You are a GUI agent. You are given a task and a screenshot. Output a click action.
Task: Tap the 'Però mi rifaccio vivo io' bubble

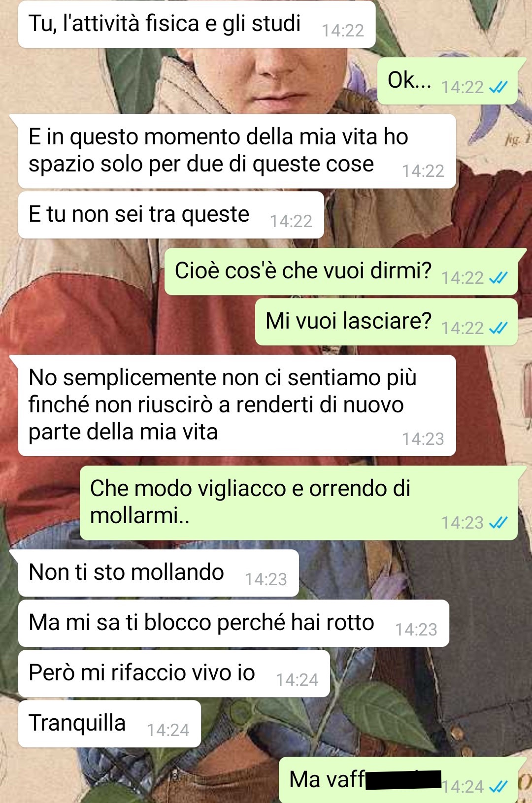(174, 674)
